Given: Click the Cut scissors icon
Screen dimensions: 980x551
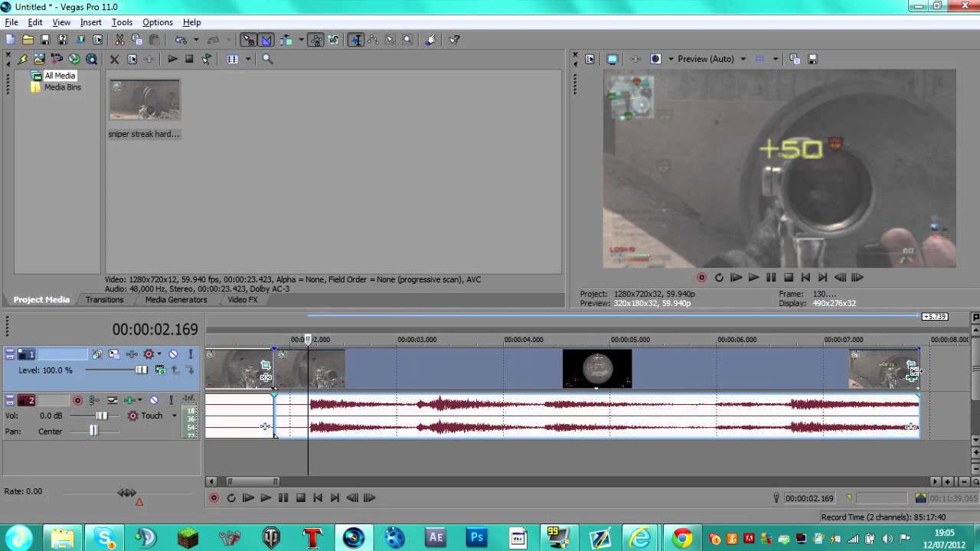Looking at the screenshot, I should click(x=119, y=40).
